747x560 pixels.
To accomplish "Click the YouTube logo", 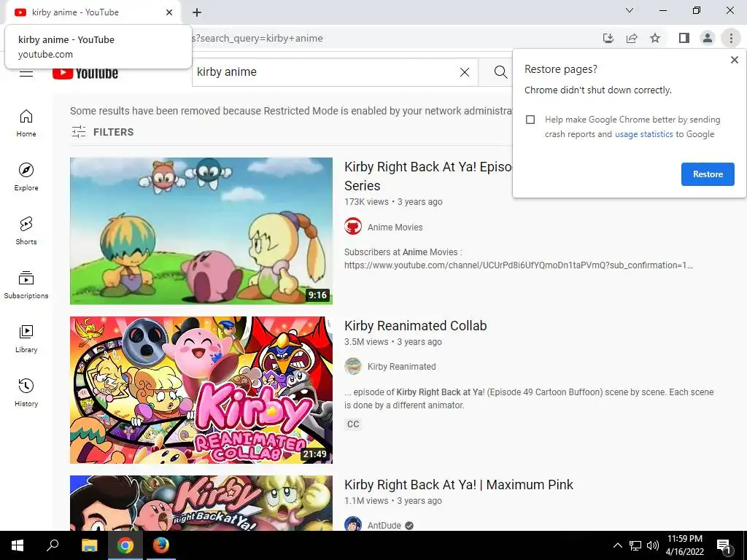I will coord(85,74).
